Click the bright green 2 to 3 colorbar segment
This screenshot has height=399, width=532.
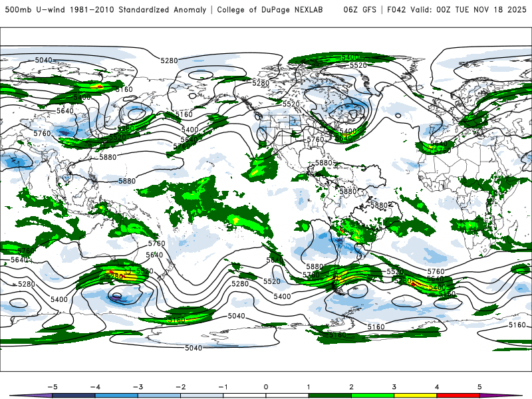pyautogui.click(x=373, y=396)
